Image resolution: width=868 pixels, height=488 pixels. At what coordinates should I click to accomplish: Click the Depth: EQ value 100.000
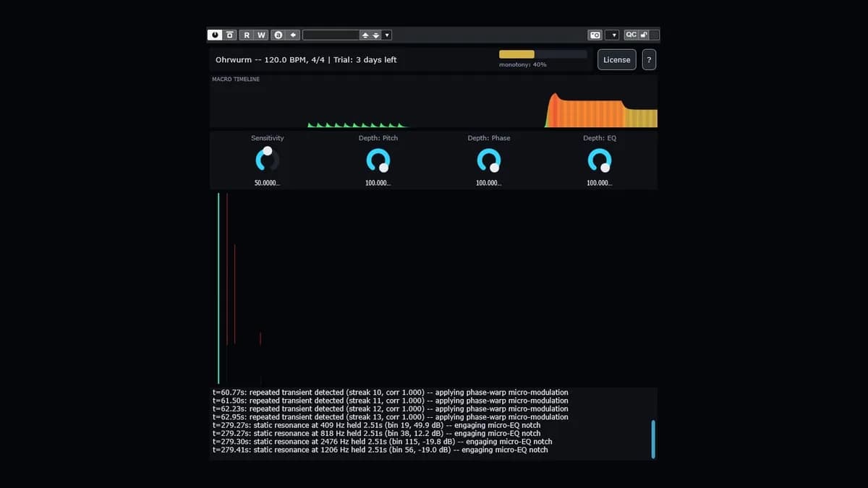[600, 184]
